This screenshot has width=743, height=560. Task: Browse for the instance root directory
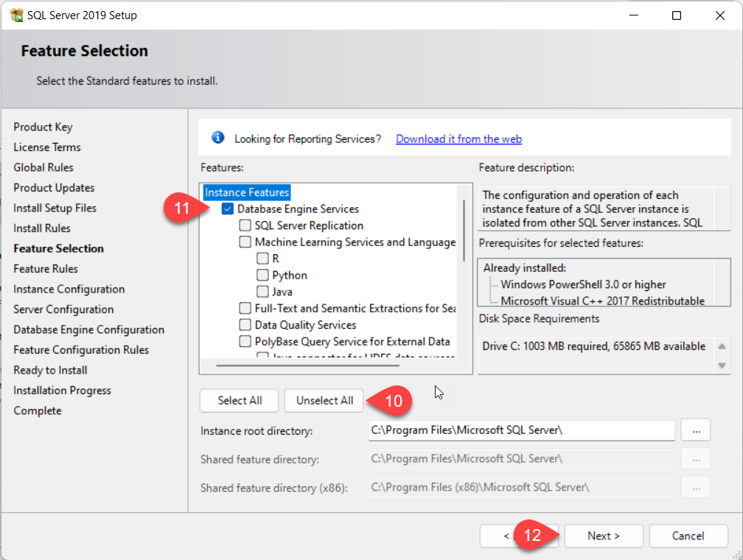point(696,430)
